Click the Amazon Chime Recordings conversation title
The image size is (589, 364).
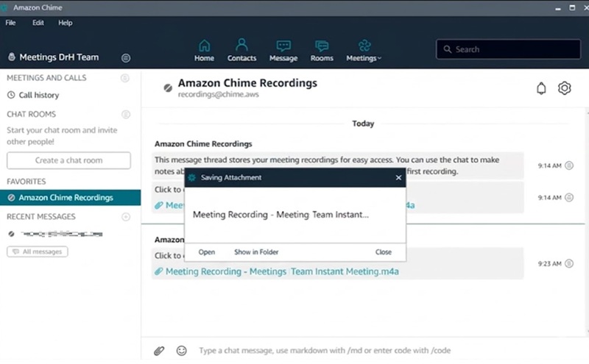247,83
